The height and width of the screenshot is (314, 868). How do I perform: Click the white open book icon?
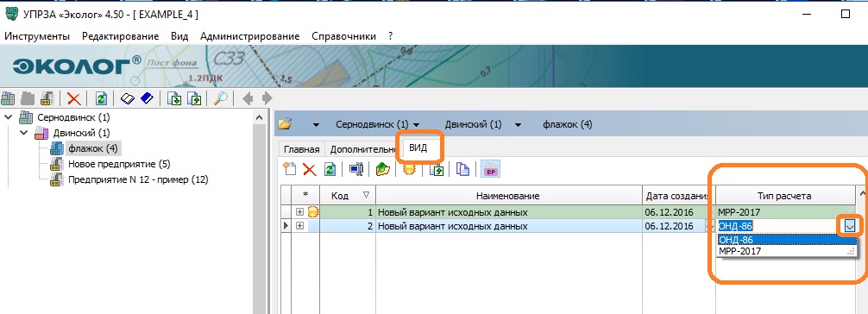click(x=128, y=99)
